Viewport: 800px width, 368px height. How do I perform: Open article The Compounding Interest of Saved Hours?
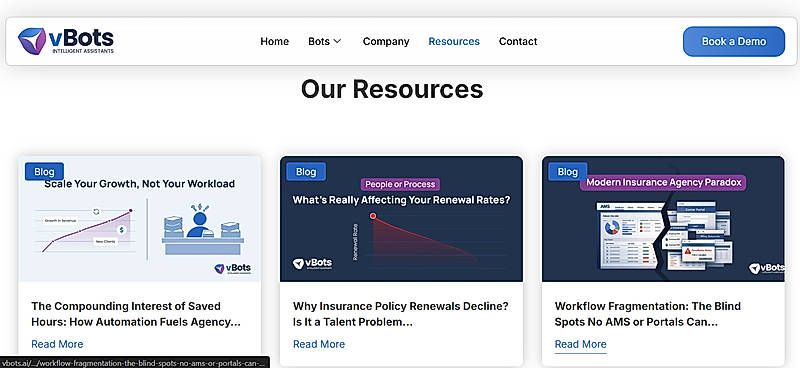click(x=136, y=314)
